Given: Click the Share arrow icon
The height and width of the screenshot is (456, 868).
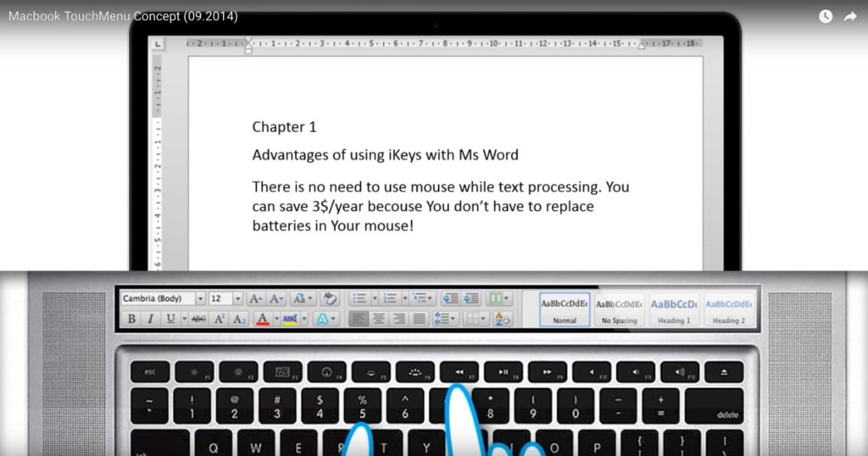Looking at the screenshot, I should (849, 17).
